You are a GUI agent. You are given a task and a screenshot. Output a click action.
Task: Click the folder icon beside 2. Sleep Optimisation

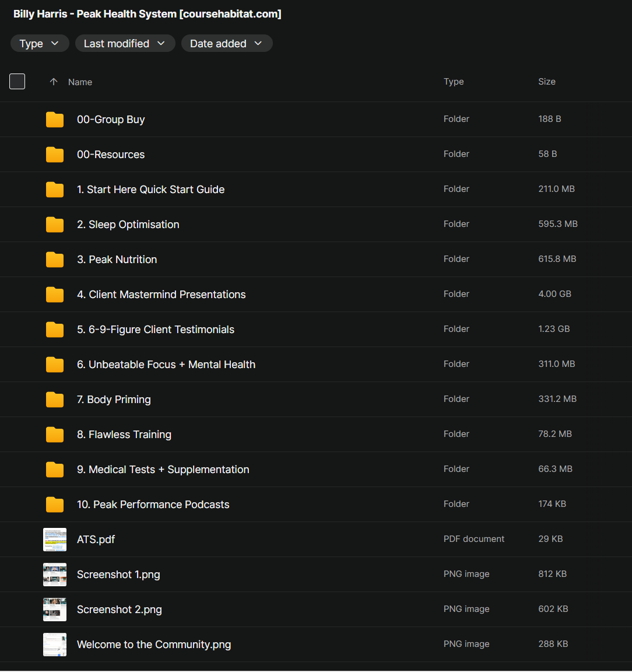(x=55, y=225)
